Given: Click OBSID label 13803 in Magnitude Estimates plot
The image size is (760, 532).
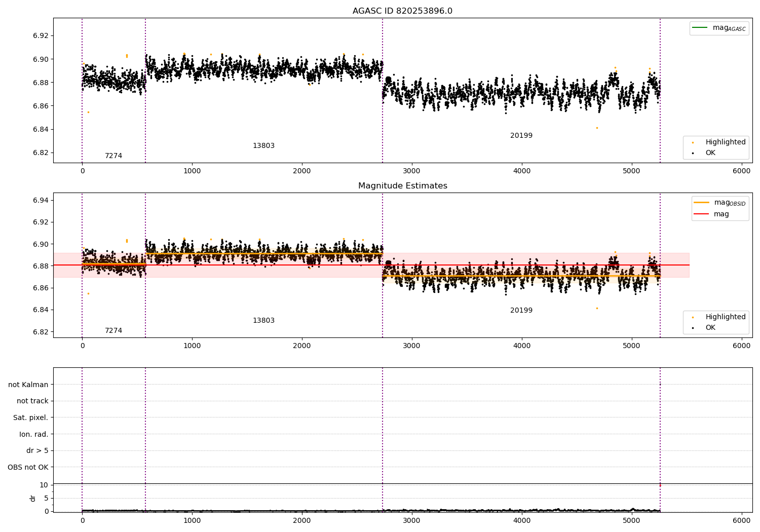Looking at the screenshot, I should click(x=263, y=321).
